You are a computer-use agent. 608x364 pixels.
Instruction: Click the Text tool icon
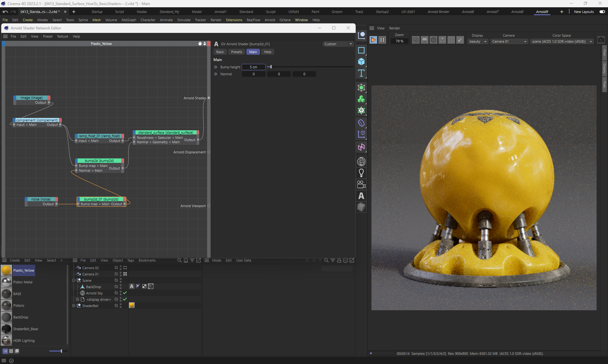point(361,73)
